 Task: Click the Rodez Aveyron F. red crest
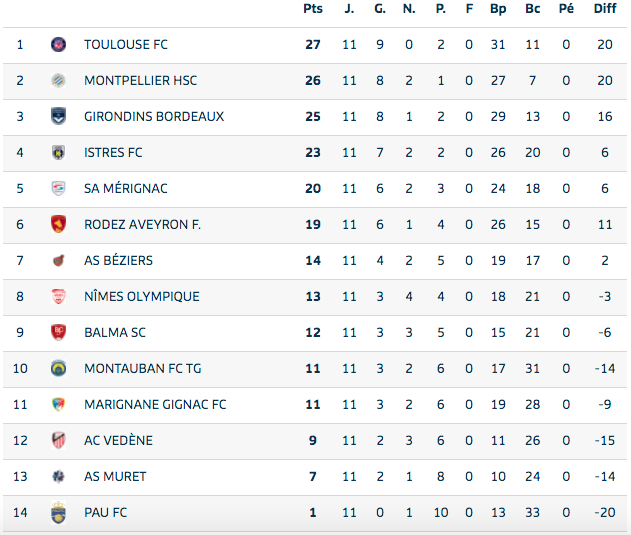tap(58, 225)
